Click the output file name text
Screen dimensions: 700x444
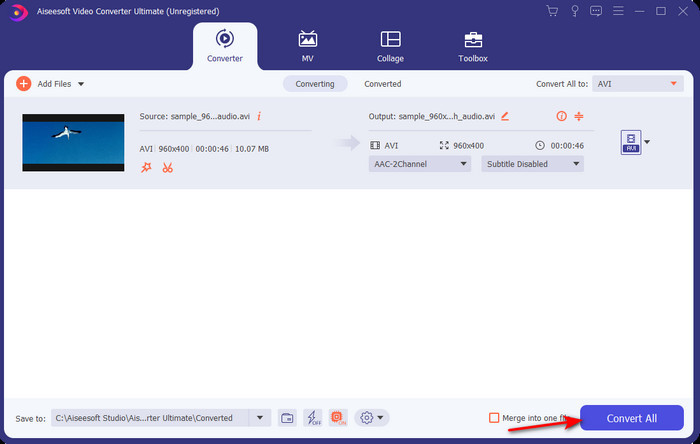click(446, 116)
